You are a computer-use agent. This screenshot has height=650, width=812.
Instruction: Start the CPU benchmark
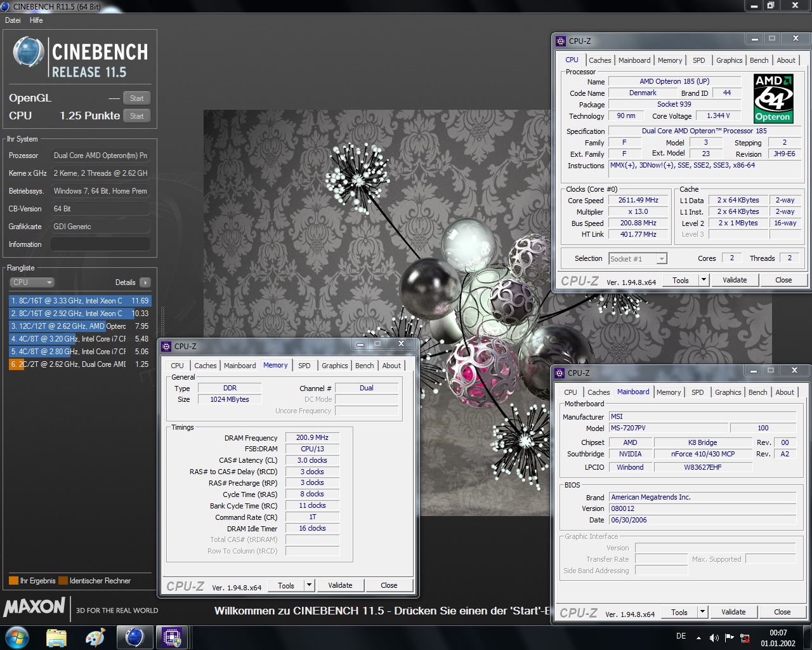click(137, 116)
